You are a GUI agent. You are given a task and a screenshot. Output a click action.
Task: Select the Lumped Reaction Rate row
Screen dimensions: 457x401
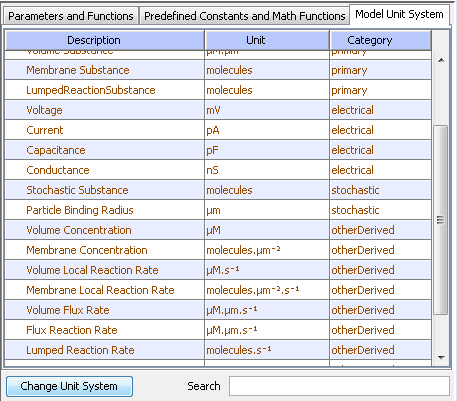click(x=218, y=350)
